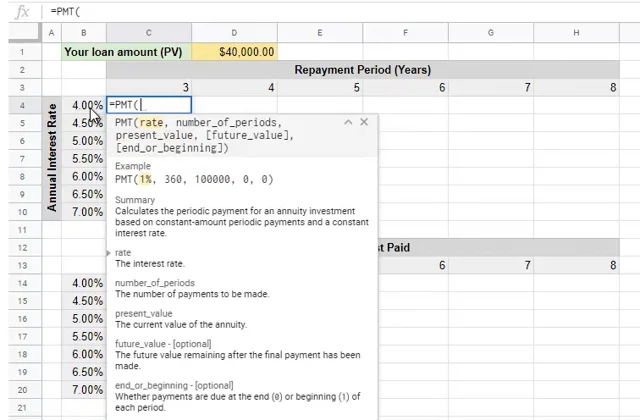Select the repayment period 5 cell in row 3
Image resolution: width=640 pixels, height=420 pixels.
[x=320, y=87]
